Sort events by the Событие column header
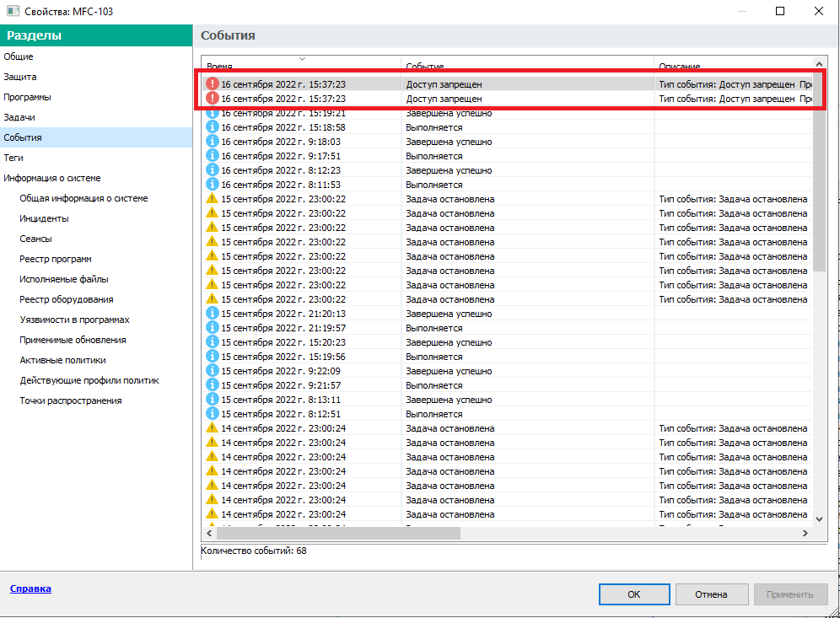This screenshot has width=840, height=618. [x=425, y=67]
